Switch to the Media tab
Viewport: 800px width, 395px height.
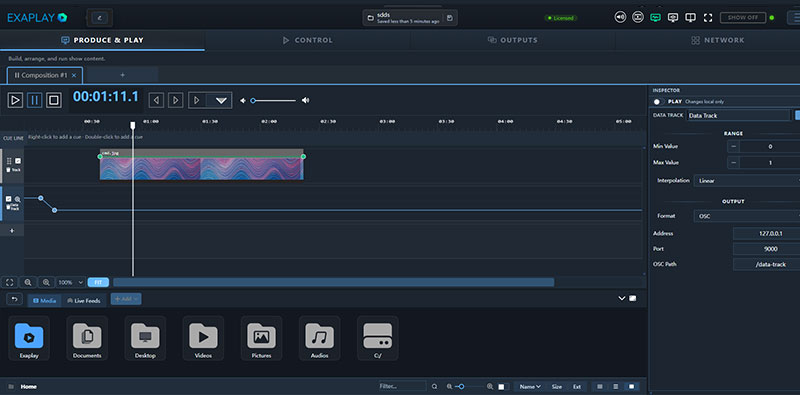tap(44, 301)
